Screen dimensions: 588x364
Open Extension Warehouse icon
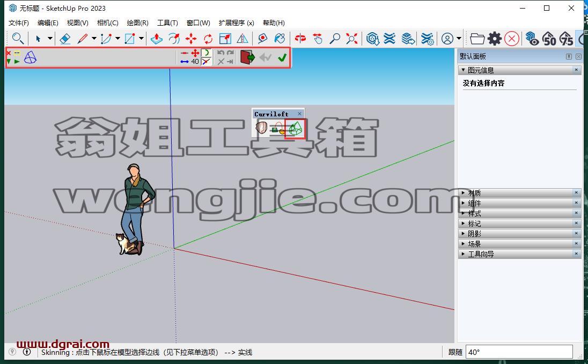(x=389, y=38)
